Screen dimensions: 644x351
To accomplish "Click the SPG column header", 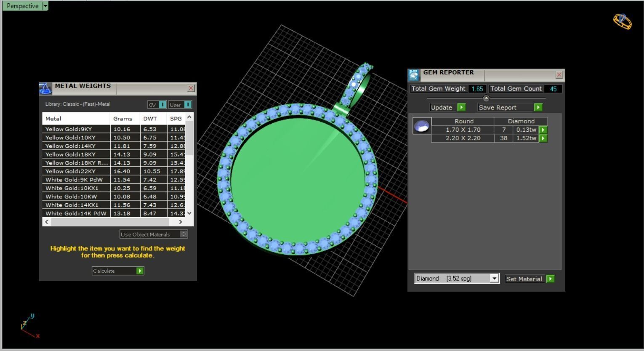I will click(176, 119).
